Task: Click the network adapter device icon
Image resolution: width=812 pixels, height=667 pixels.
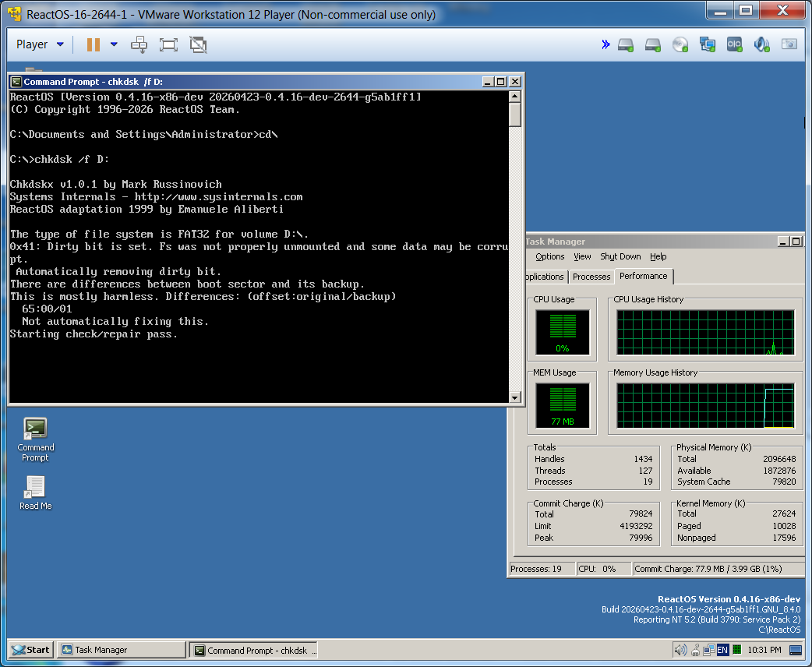Action: pos(707,44)
